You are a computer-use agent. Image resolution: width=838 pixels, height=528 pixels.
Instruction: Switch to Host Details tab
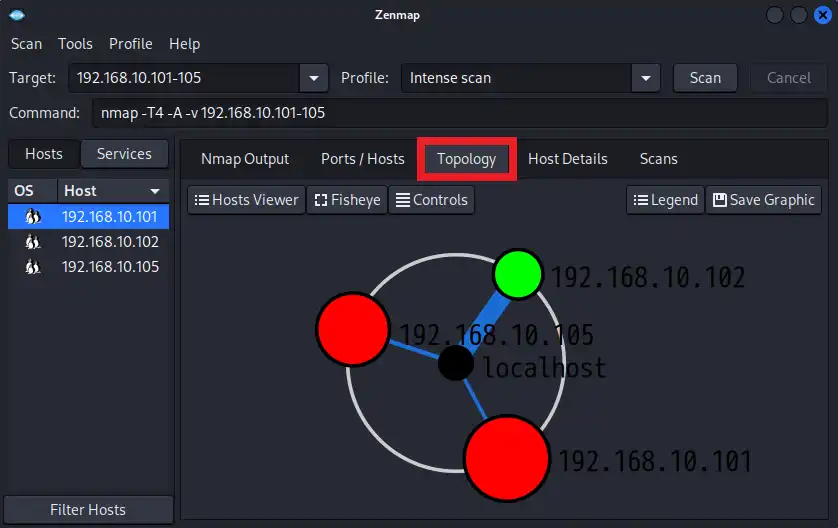[x=568, y=159]
